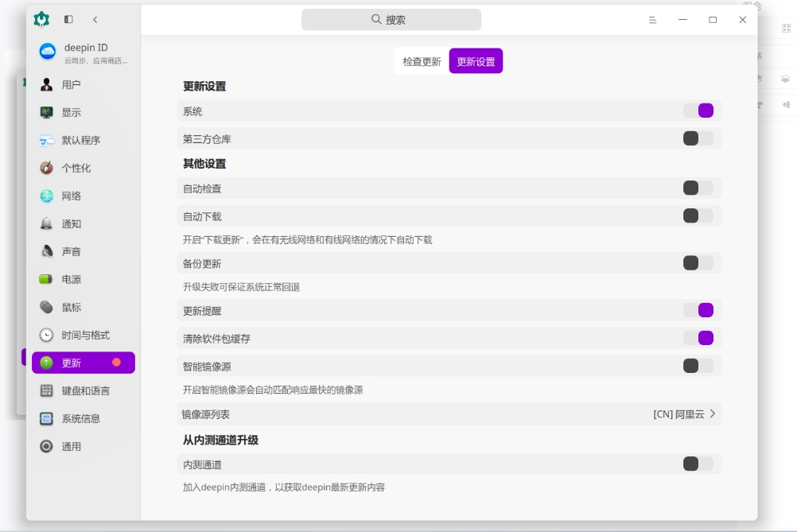797x532 pixels.
Task: Open 个性化 personalization settings
Action: click(84, 168)
